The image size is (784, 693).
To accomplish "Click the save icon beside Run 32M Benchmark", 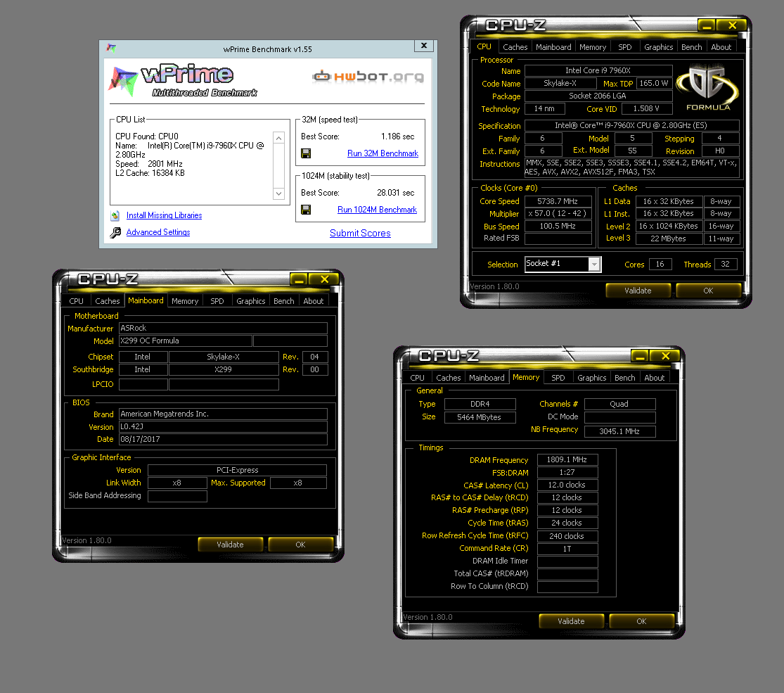I will (x=305, y=153).
